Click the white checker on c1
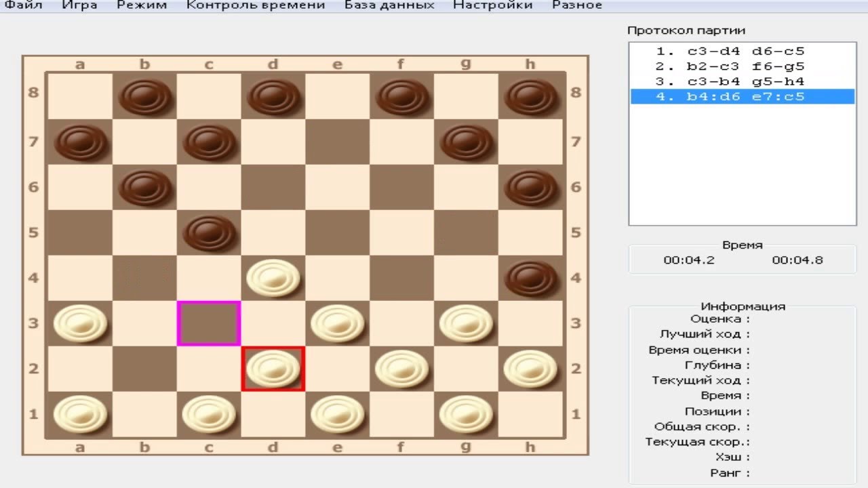868x488 pixels. (x=209, y=414)
